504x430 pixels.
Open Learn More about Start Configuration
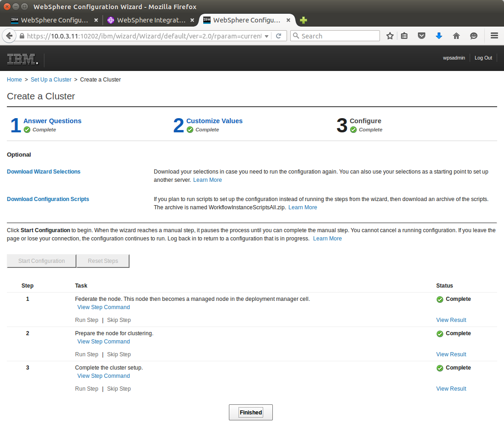327,239
